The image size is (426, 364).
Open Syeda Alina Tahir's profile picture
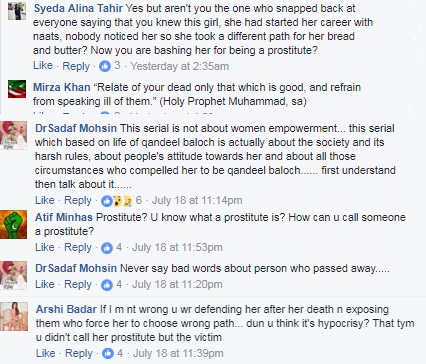click(17, 11)
